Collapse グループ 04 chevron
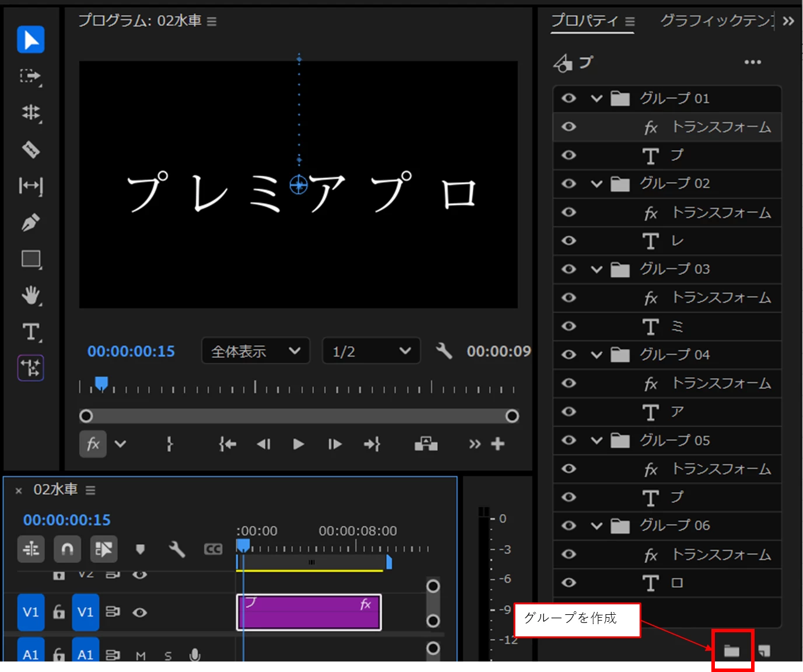Image resolution: width=803 pixels, height=672 pixels. (x=596, y=354)
